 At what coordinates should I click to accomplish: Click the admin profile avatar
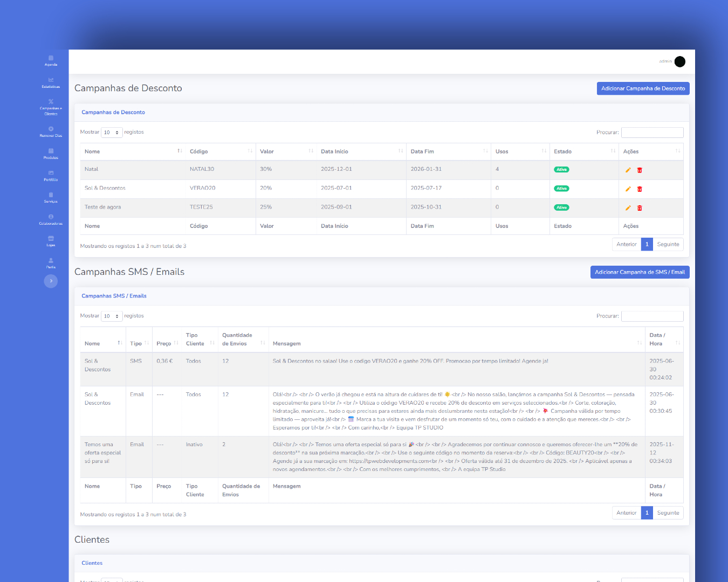point(679,61)
